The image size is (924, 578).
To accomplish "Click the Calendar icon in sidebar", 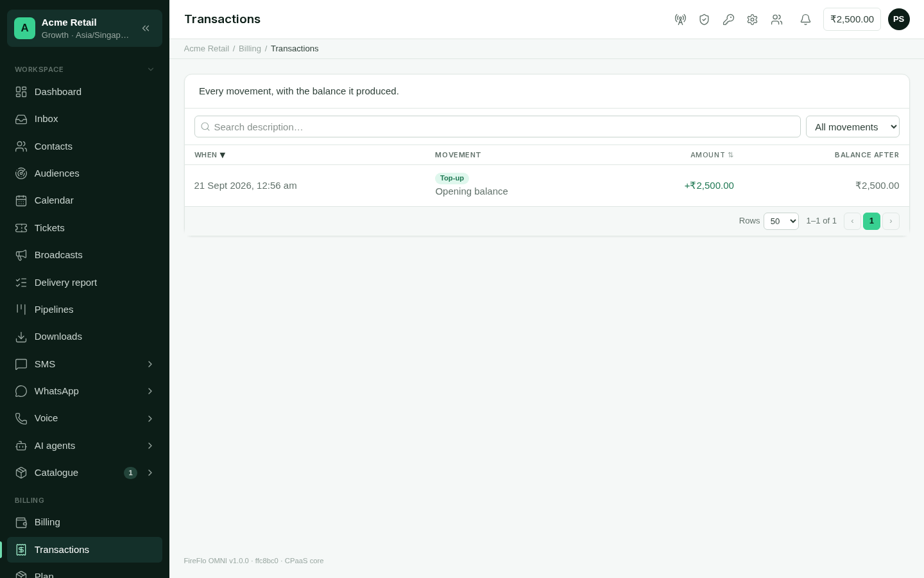I will (21, 200).
